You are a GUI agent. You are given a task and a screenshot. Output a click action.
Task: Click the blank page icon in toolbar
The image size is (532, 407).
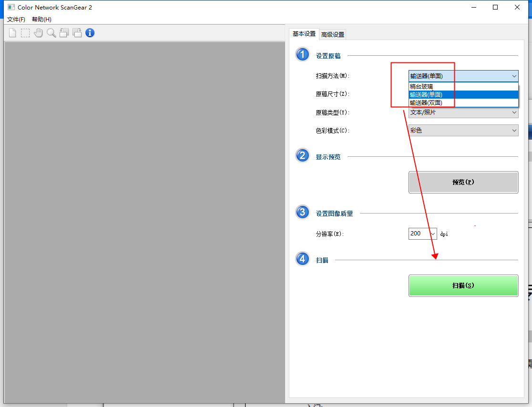[12, 33]
